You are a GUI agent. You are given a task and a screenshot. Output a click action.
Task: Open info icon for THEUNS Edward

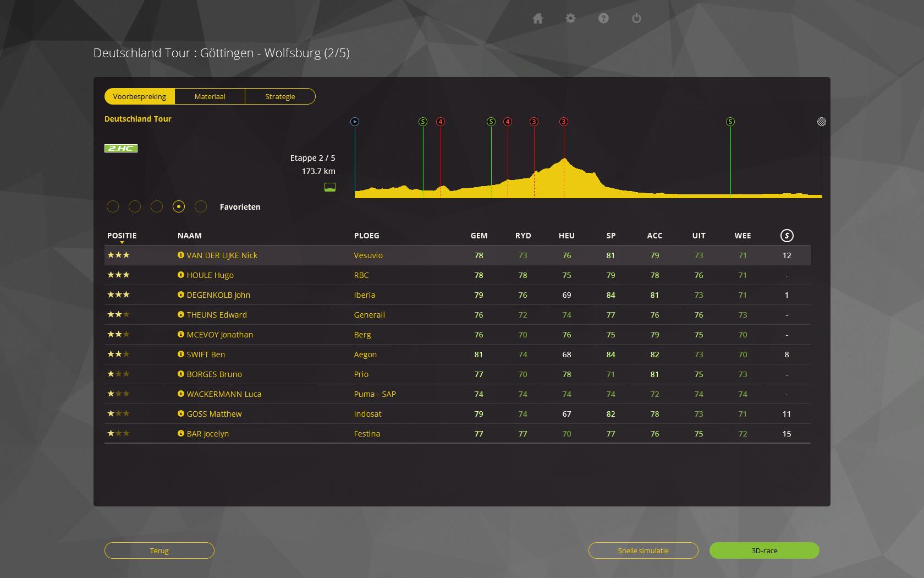point(181,314)
